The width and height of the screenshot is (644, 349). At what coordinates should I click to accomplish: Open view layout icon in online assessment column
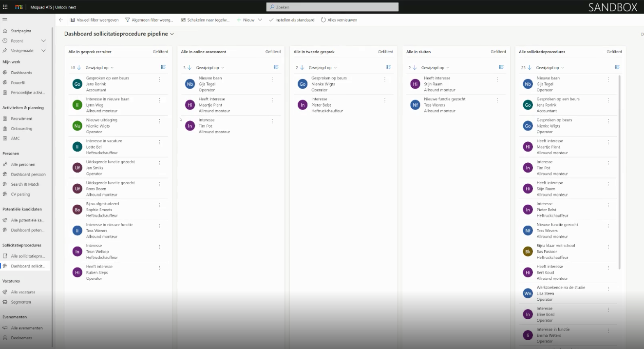pos(276,67)
